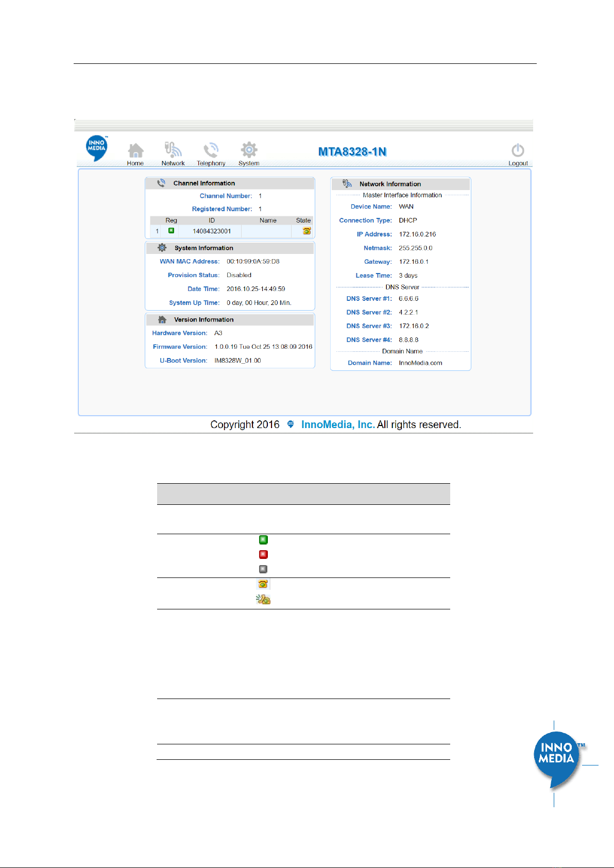Click Device Name value WAN
This screenshot has width=614, height=868.
tap(406, 207)
